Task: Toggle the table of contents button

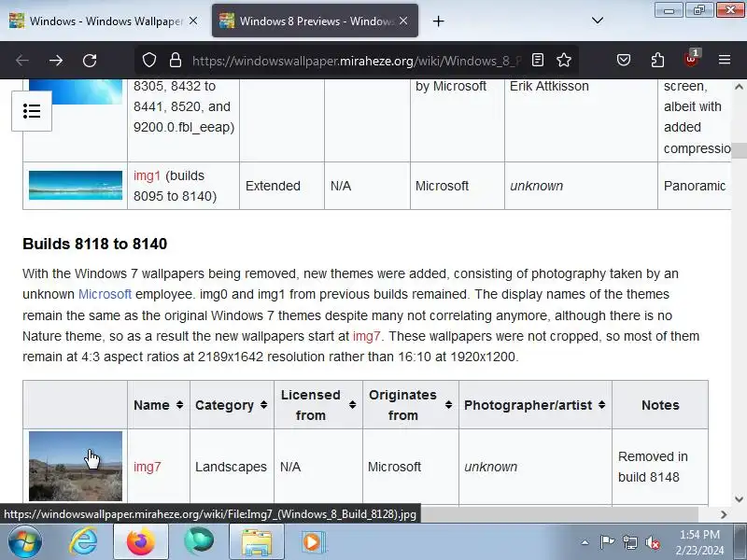Action: 32,111
